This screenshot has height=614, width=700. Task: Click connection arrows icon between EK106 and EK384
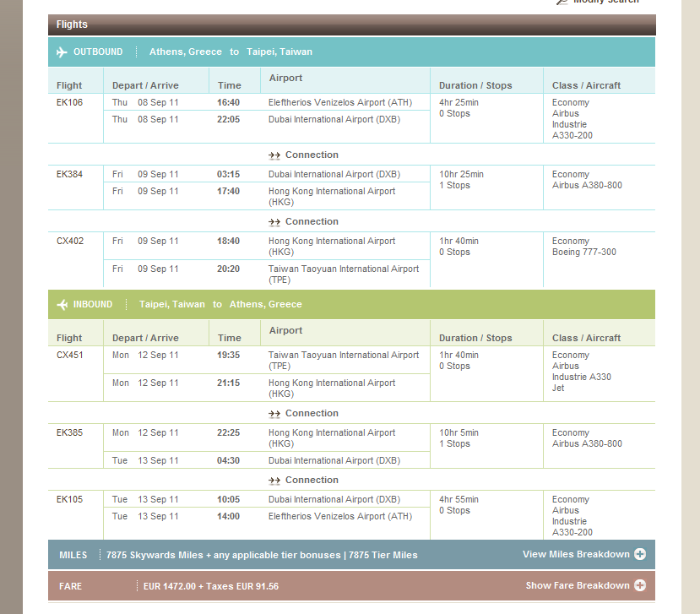pyautogui.click(x=274, y=155)
